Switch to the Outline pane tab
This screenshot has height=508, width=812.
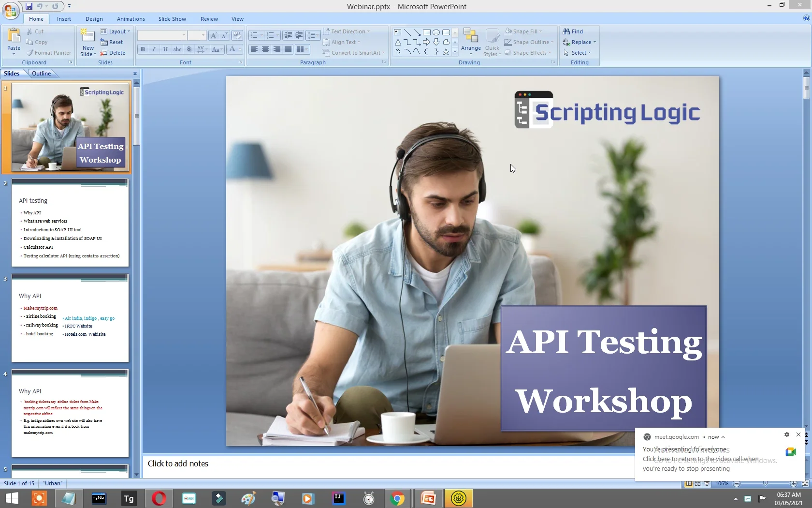click(x=42, y=74)
